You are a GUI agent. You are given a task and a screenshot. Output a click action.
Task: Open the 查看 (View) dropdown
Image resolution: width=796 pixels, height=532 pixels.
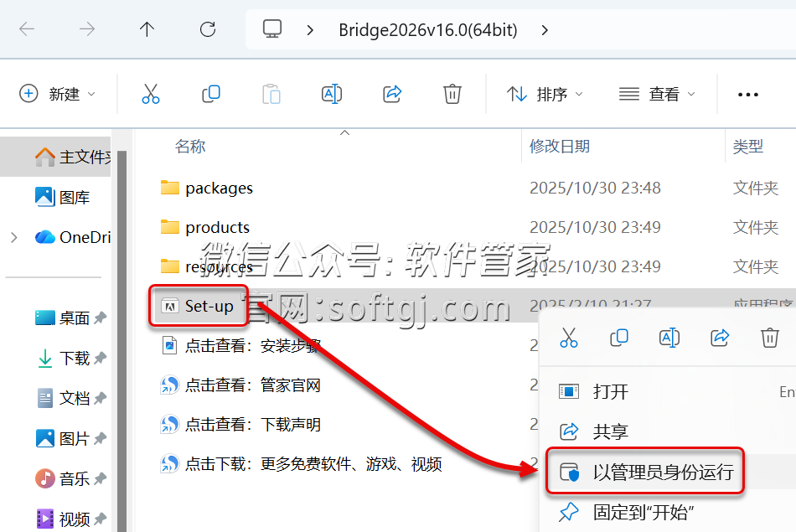pos(657,94)
